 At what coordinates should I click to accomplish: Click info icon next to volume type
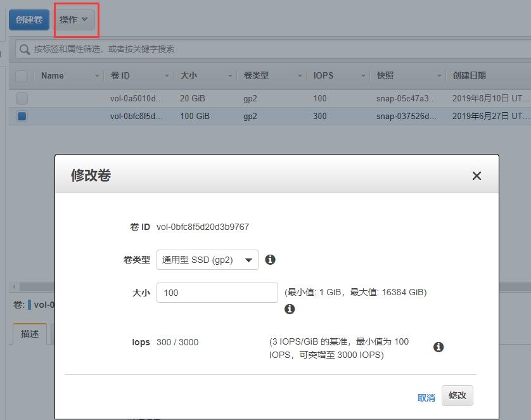pos(270,260)
